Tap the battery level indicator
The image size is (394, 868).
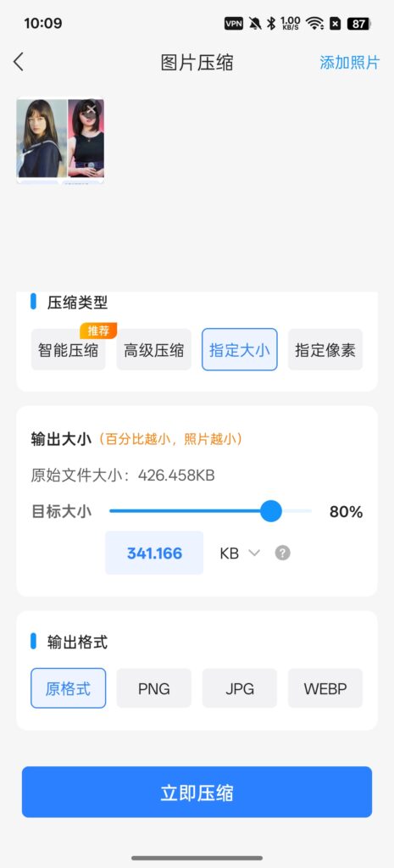pyautogui.click(x=358, y=23)
